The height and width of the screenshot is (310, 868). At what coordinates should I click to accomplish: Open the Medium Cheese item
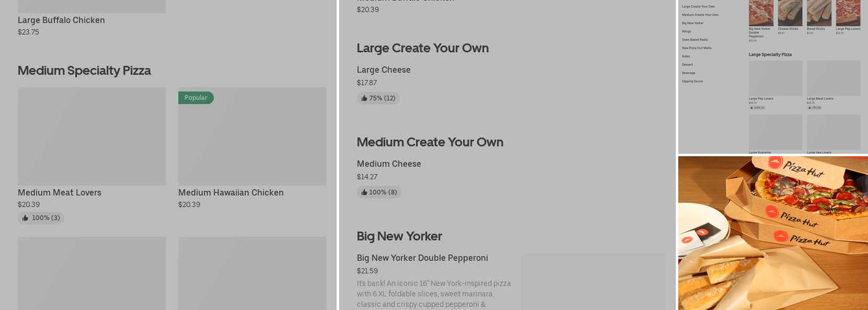[x=389, y=164]
